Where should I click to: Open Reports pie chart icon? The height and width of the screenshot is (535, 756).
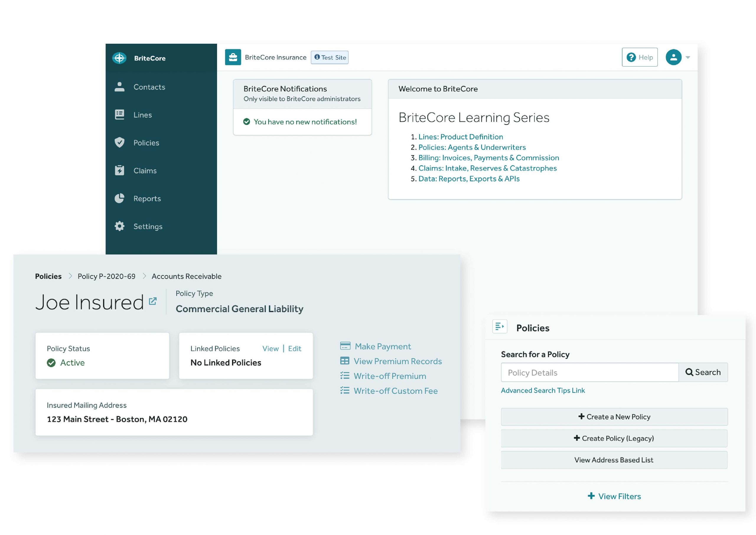(x=119, y=198)
